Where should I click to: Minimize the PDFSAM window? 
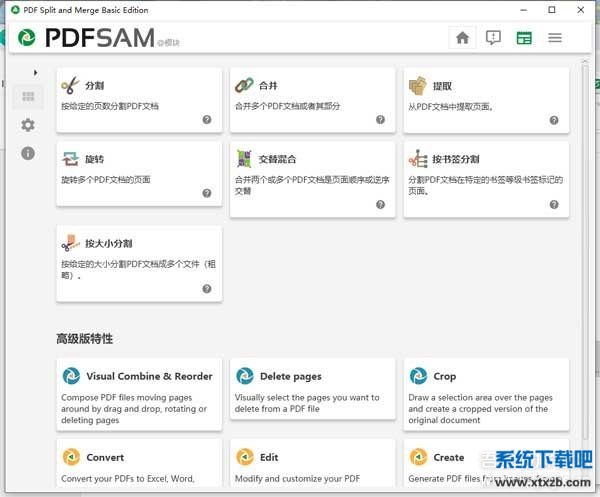click(x=523, y=10)
